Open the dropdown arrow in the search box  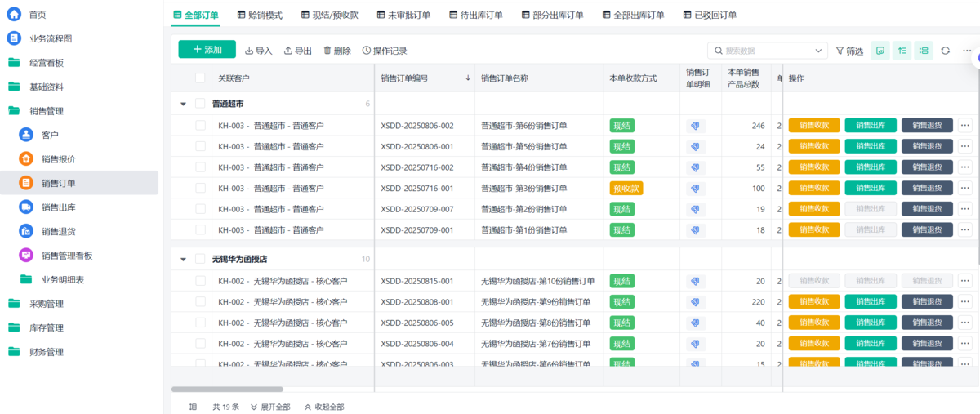tap(816, 51)
